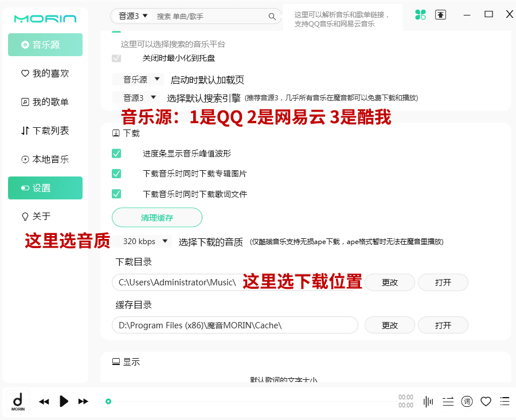The width and height of the screenshot is (516, 420).
Task: Click the 显示 section header text
Action: [131, 362]
